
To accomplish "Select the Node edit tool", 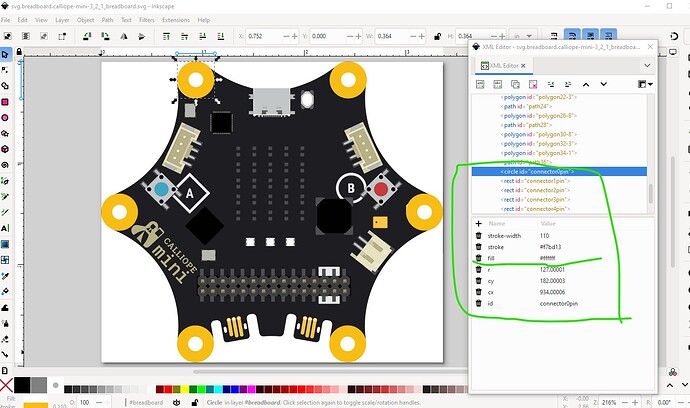I will 5,70.
